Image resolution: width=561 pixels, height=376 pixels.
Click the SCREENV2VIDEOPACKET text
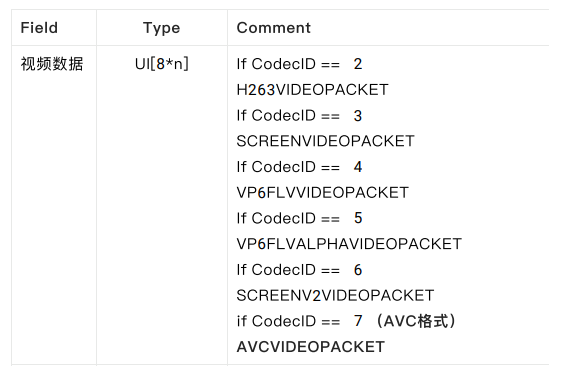(335, 296)
